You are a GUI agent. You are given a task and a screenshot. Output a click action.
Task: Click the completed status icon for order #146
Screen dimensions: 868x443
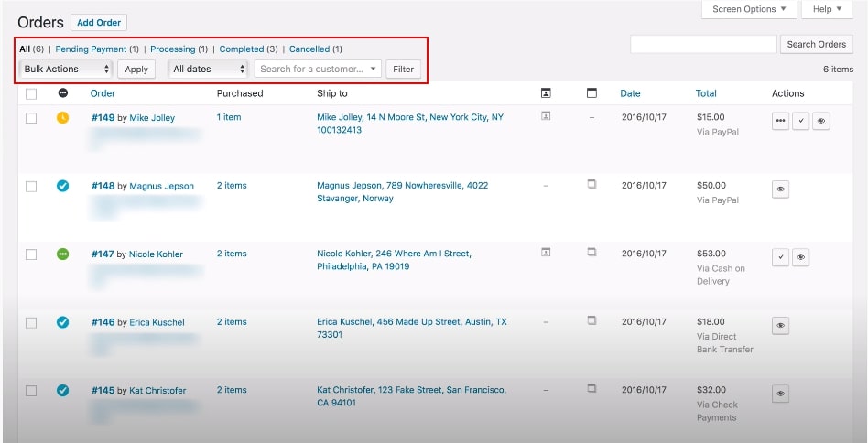point(62,322)
